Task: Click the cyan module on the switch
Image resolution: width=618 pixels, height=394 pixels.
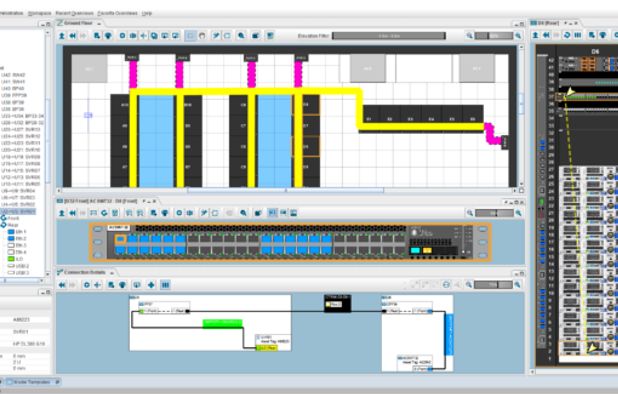Action: click(415, 251)
